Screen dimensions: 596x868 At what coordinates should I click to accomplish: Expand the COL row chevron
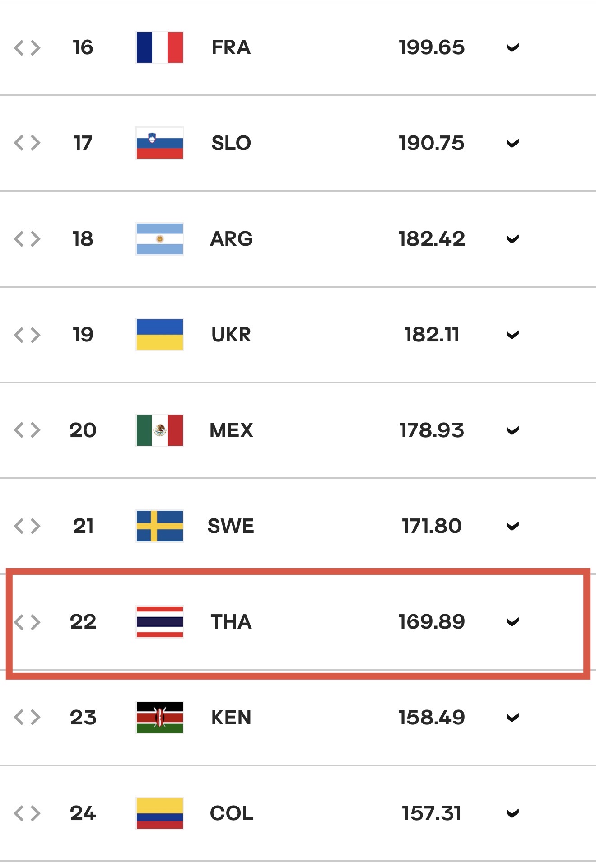tap(512, 814)
